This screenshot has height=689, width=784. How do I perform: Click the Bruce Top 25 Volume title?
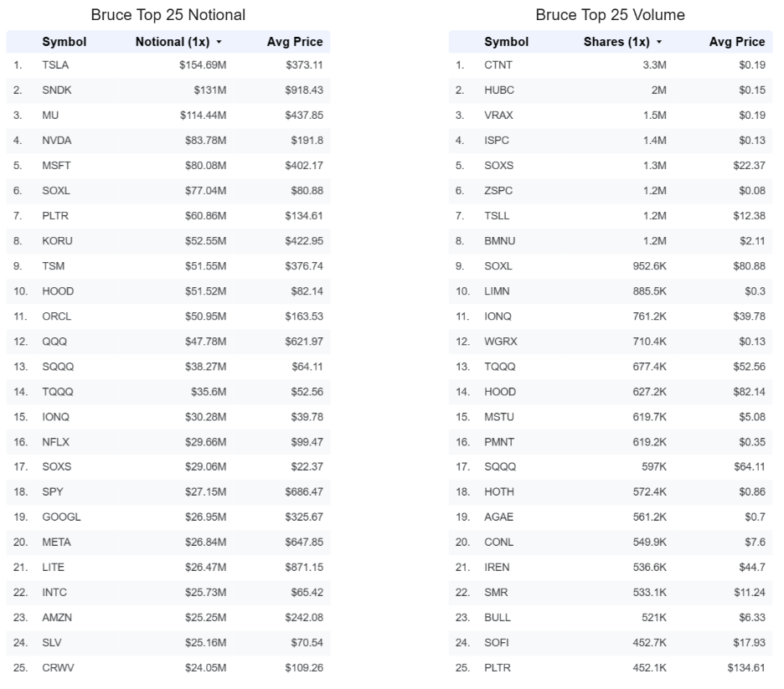[x=610, y=15]
